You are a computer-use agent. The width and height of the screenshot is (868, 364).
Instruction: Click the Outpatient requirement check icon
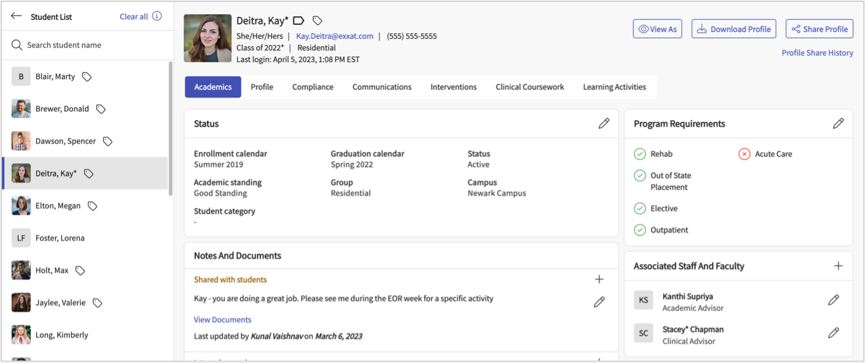coord(639,230)
